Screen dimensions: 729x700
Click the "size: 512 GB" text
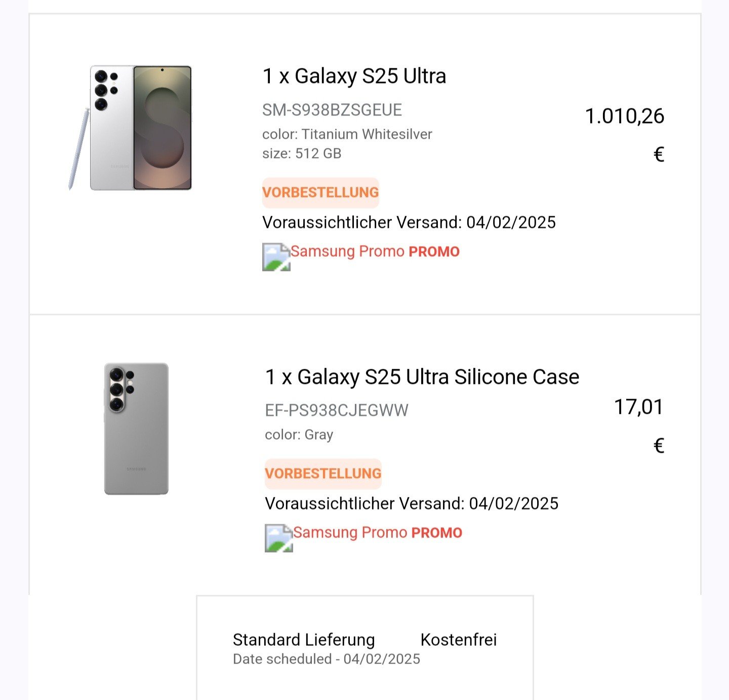[302, 153]
